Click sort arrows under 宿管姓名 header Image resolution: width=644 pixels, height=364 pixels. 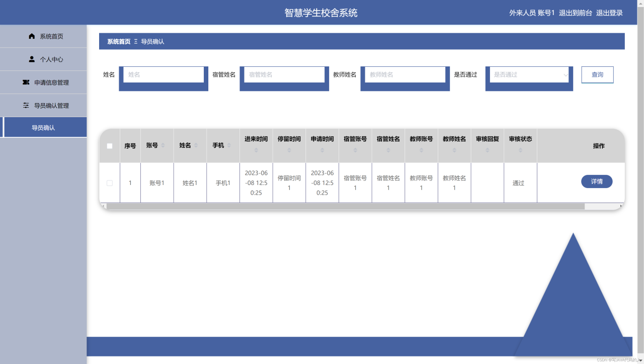[388, 150]
